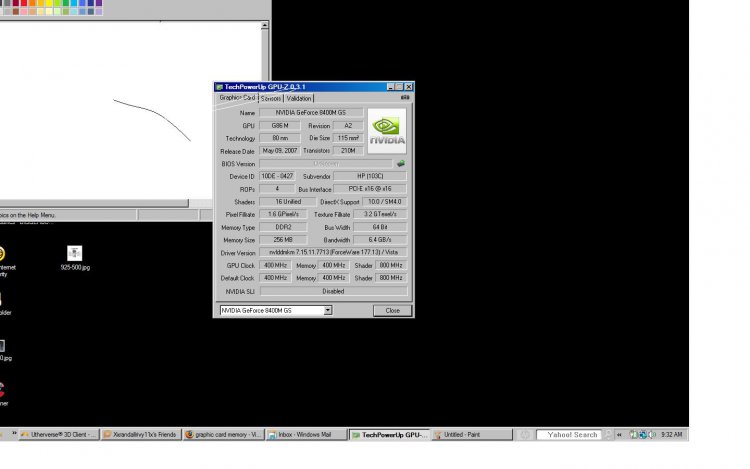Screen dimensions: 750x469
Task: Click the Memory Type value DDR2
Action: (283, 227)
